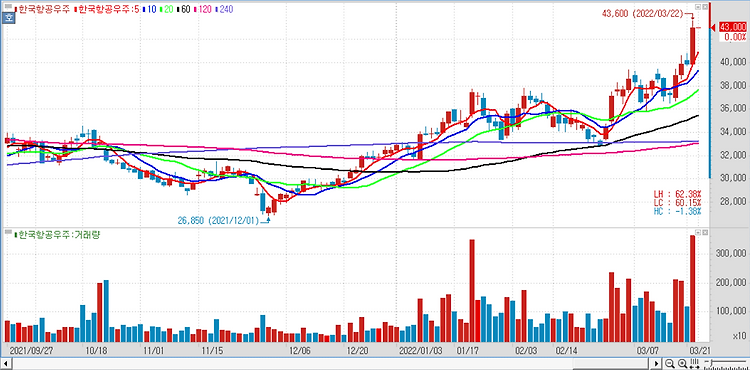Close the price chart pane
Viewport: 750px width, 370px height.
tap(704, 7)
